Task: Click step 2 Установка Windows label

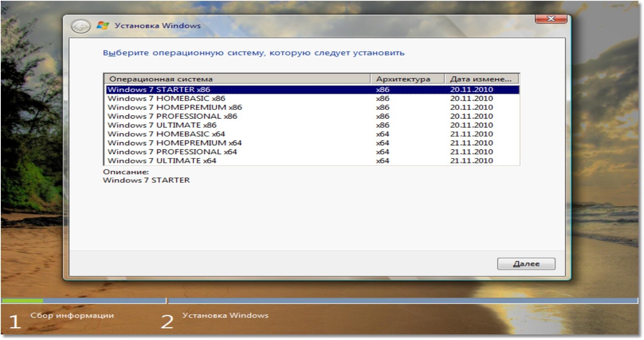Action: coord(226,315)
